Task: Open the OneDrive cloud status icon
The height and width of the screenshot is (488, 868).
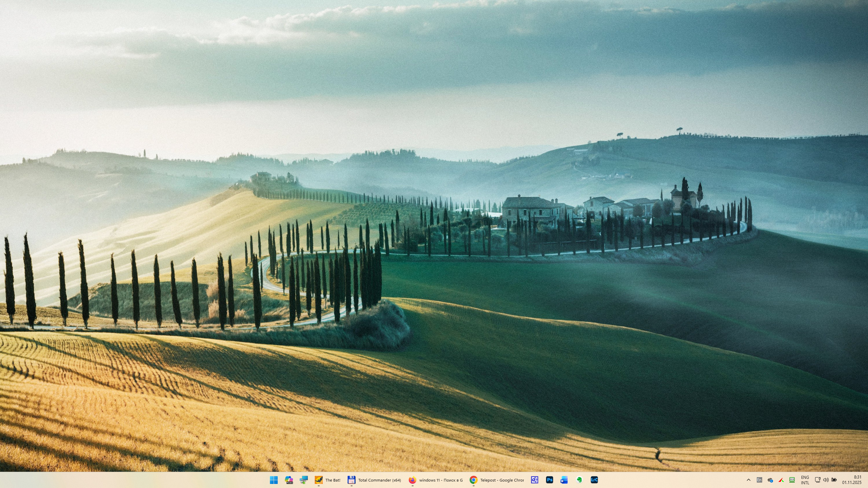Action: (x=770, y=480)
